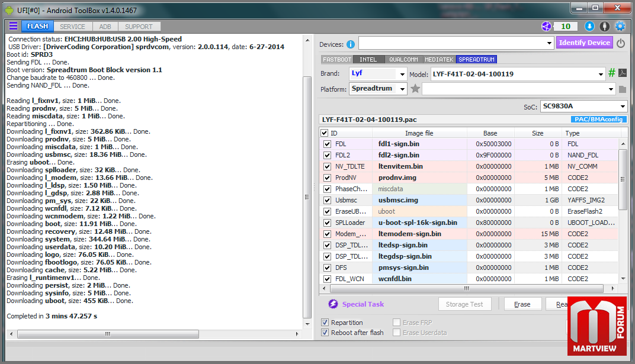The image size is (635, 364).
Task: Expand the SoC dropdown SC9830A
Action: coord(623,107)
